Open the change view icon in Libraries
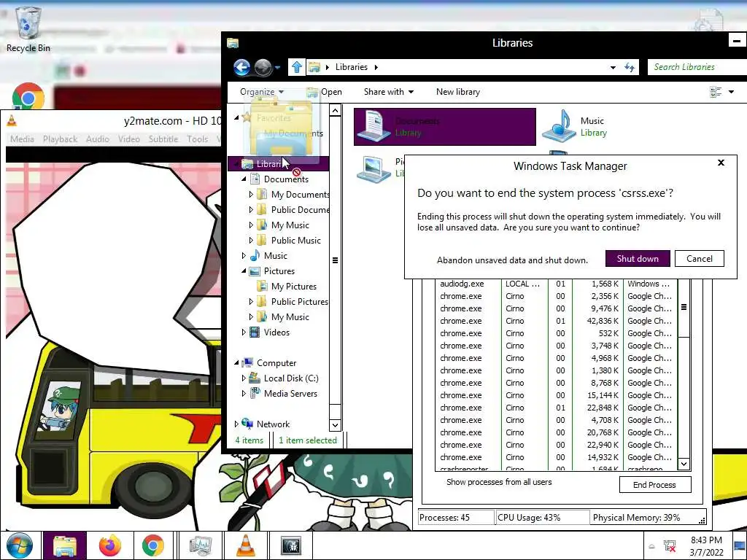Image resolution: width=747 pixels, height=560 pixels. [716, 92]
